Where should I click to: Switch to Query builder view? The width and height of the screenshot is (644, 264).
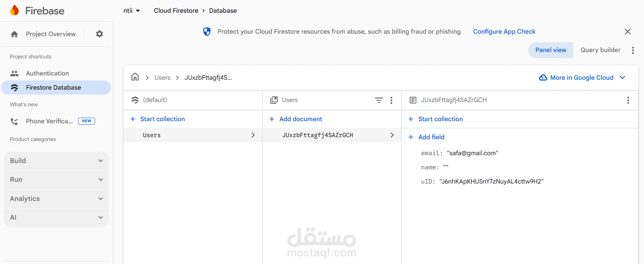click(x=600, y=50)
